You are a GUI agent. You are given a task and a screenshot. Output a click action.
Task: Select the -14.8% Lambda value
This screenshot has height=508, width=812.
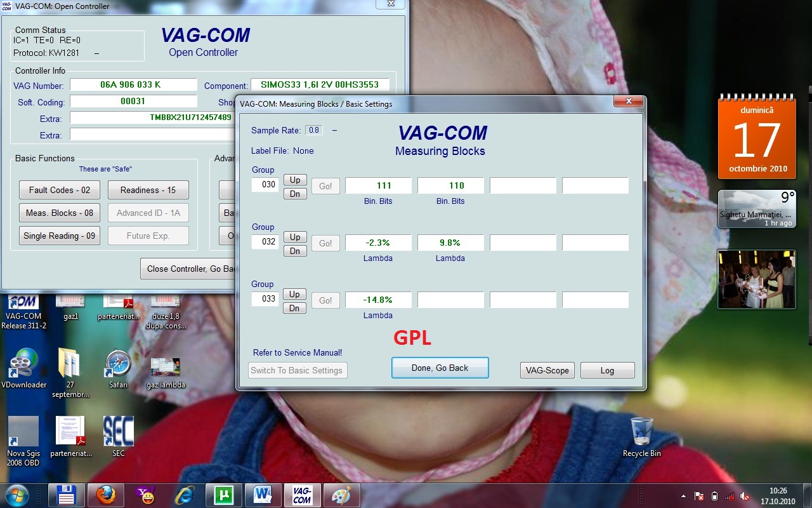point(378,300)
